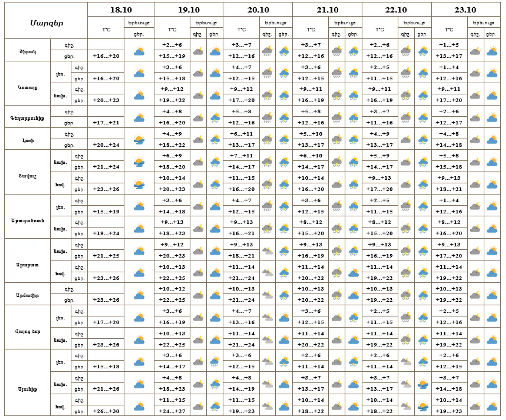
Task: Click the Սյունիք region name cell
Action: [x=27, y=389]
